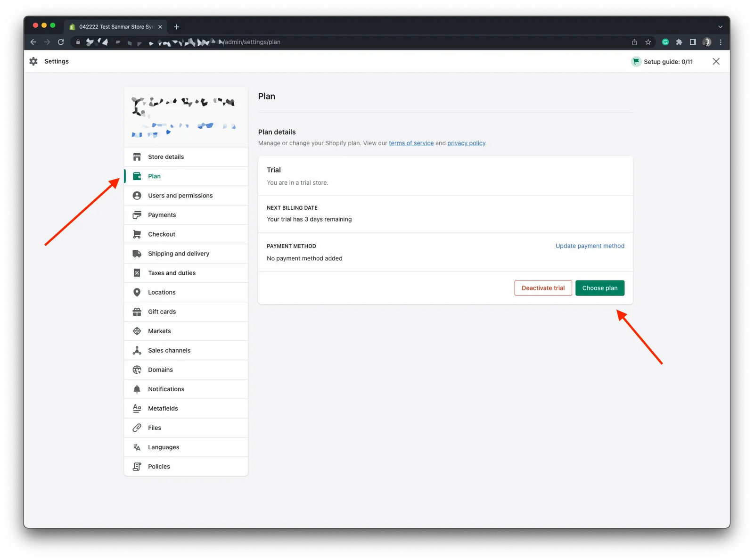
Task: Click the Languages translate icon
Action: [137, 447]
